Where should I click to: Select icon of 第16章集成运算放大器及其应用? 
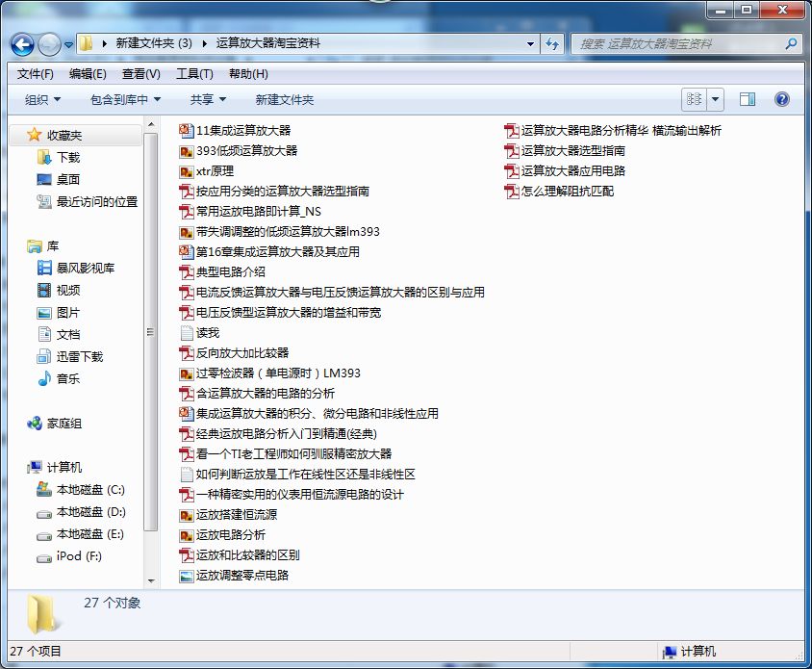tap(186, 252)
